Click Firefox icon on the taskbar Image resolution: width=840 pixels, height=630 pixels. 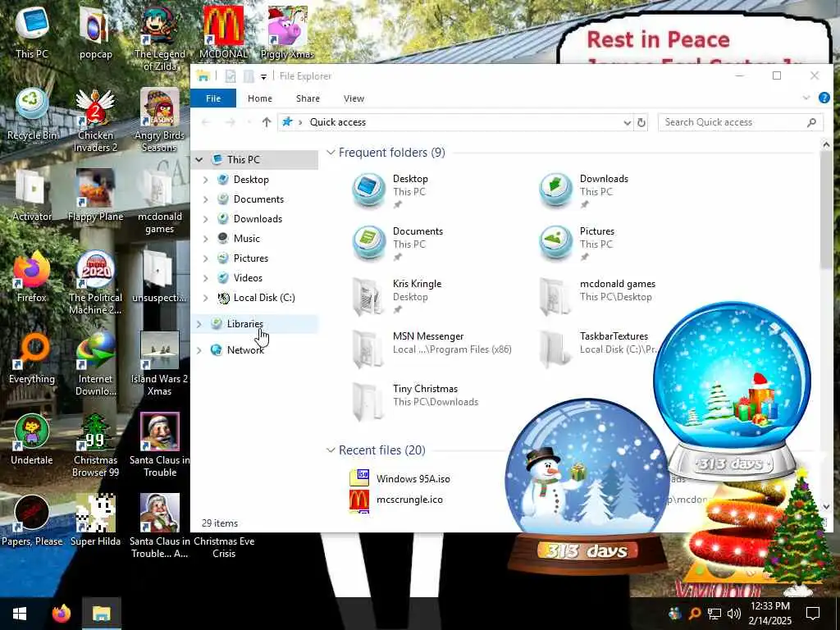(x=62, y=614)
